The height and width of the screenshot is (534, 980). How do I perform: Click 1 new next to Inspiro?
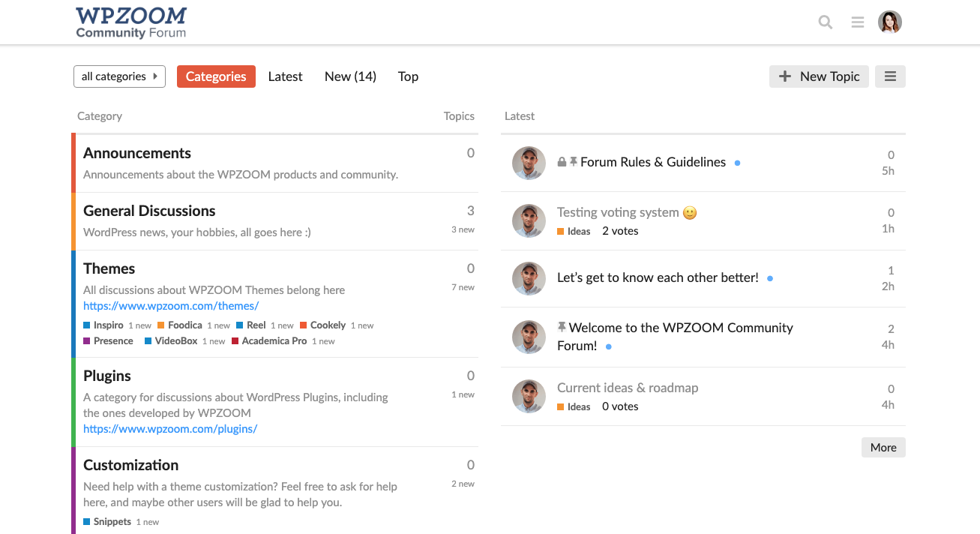139,326
